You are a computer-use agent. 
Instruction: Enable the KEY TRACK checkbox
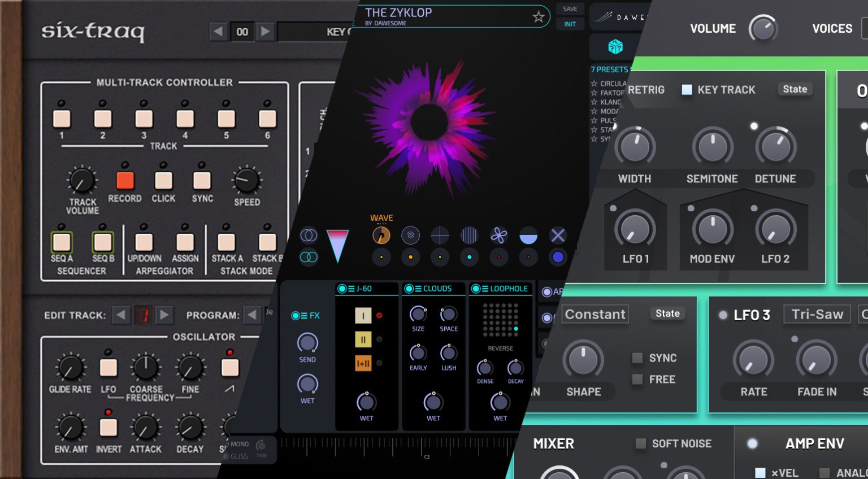[687, 90]
